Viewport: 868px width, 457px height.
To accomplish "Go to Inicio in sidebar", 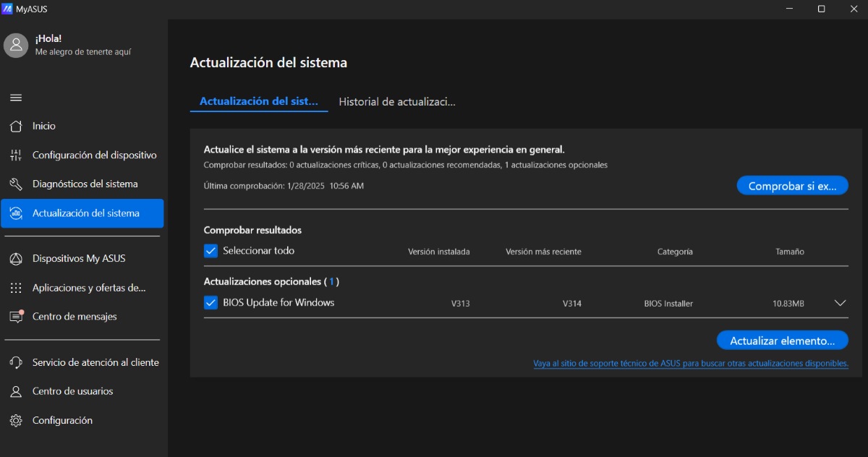I will pos(82,126).
